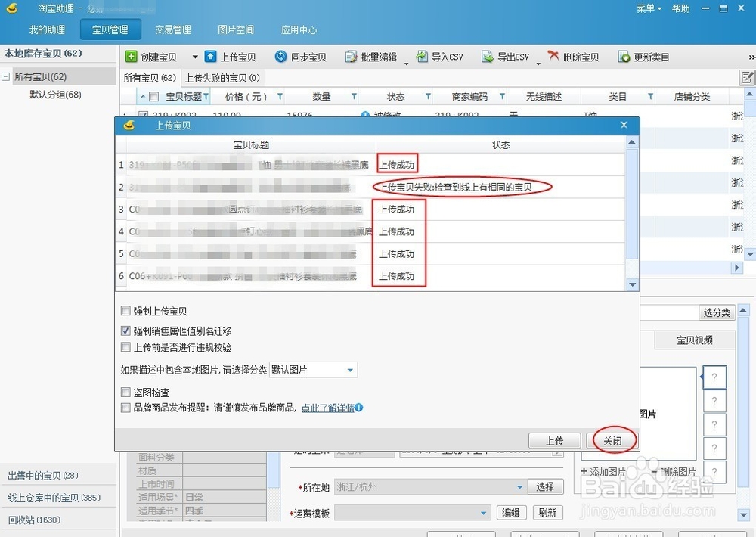The height and width of the screenshot is (537, 756).
Task: Select 回收站 in the left sidebar
Action: (x=30, y=520)
